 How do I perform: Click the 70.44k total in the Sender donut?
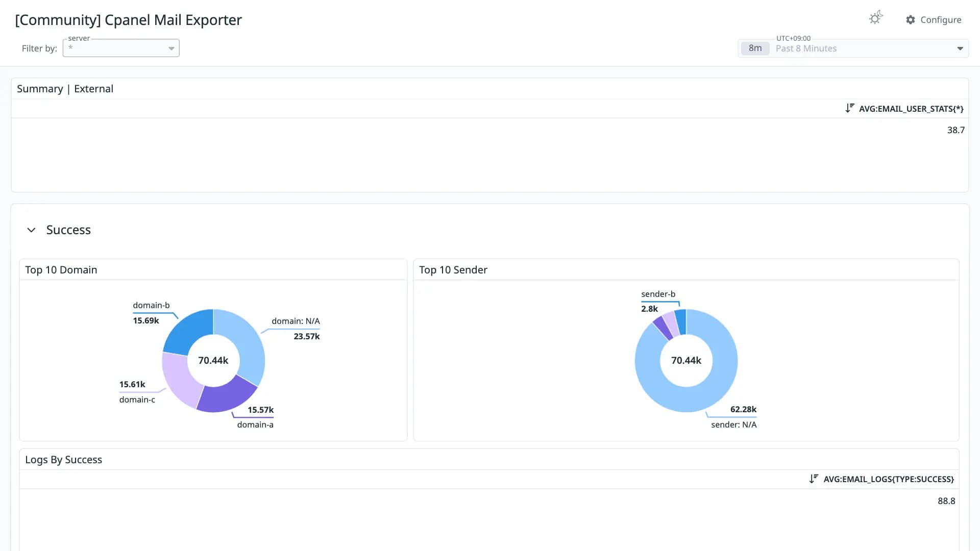pyautogui.click(x=686, y=360)
